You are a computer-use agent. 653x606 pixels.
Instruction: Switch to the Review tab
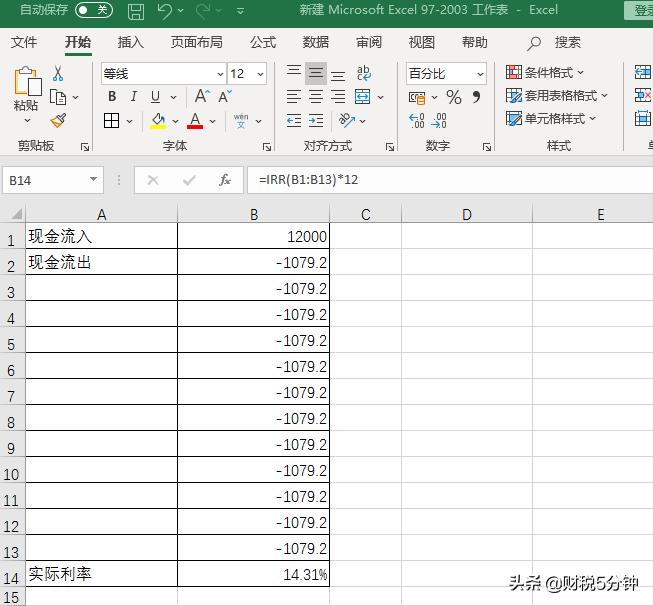tap(369, 42)
